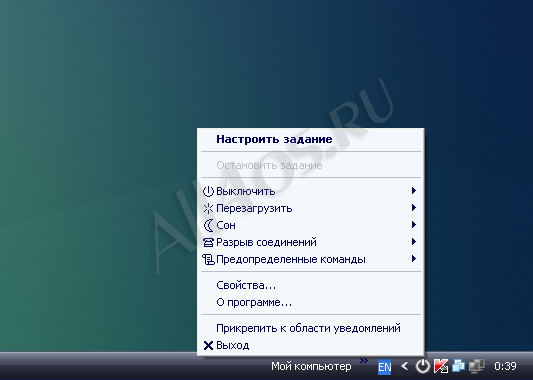Click the asterisk icon beside Перезагрузить
The height and width of the screenshot is (380, 533).
[x=208, y=208]
